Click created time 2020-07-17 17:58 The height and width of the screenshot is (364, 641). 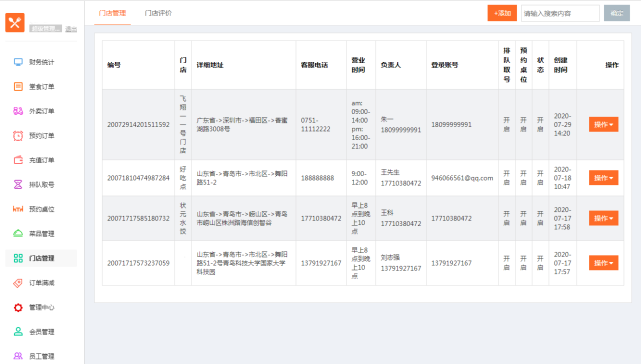[x=563, y=218]
